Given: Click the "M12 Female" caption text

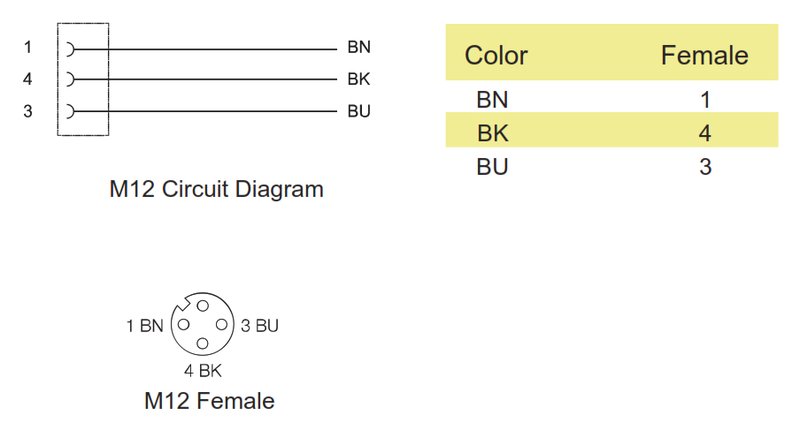Looking at the screenshot, I should point(209,402).
